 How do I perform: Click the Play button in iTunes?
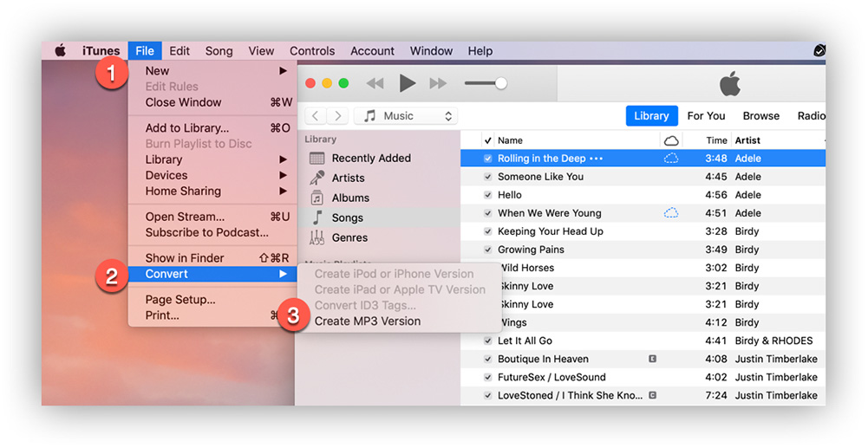tap(407, 83)
